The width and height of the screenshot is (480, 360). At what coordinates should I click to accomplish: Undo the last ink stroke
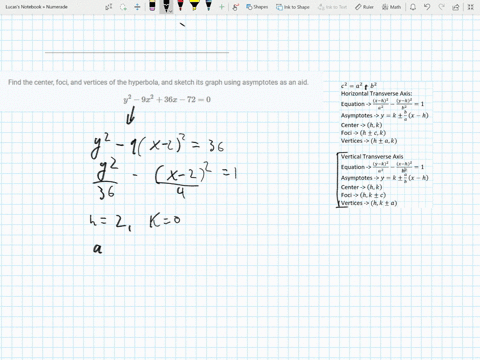(x=427, y=7)
